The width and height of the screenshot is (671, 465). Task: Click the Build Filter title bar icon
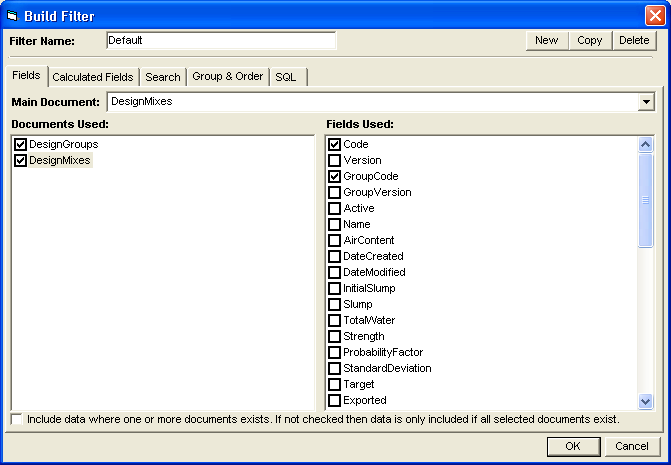coord(13,14)
